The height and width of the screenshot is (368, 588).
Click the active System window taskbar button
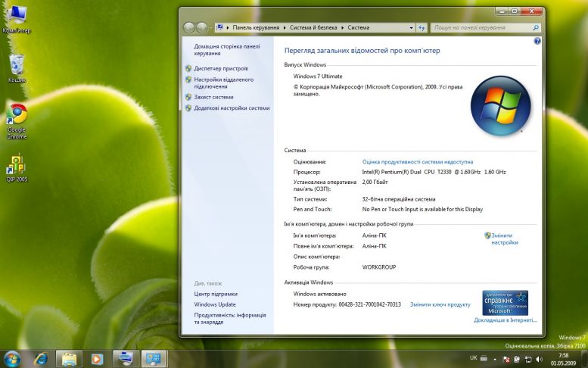[154, 359]
